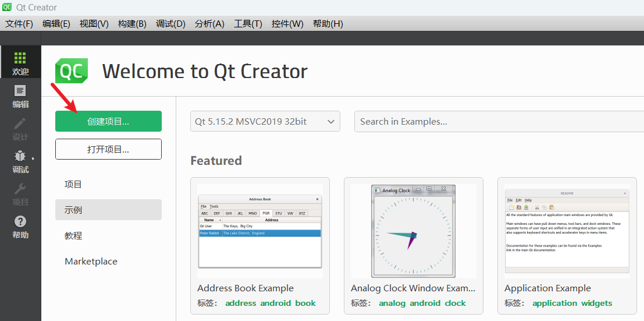
Task: Open the 编辑(E) menu
Action: (56, 24)
